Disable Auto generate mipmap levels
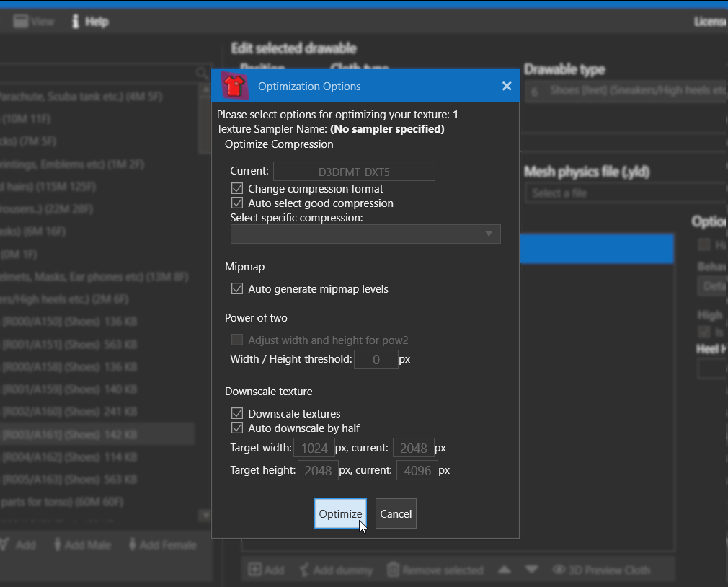The height and width of the screenshot is (587, 728). coord(236,289)
